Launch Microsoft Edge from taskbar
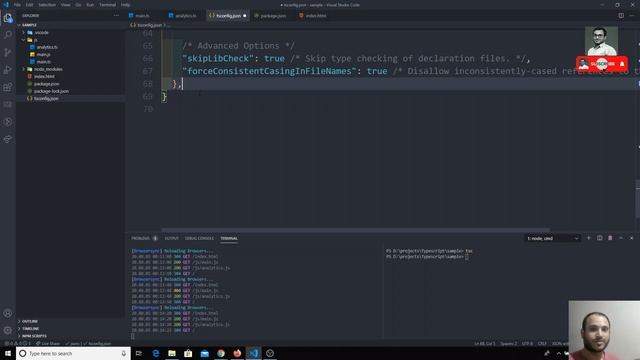 coord(156,353)
